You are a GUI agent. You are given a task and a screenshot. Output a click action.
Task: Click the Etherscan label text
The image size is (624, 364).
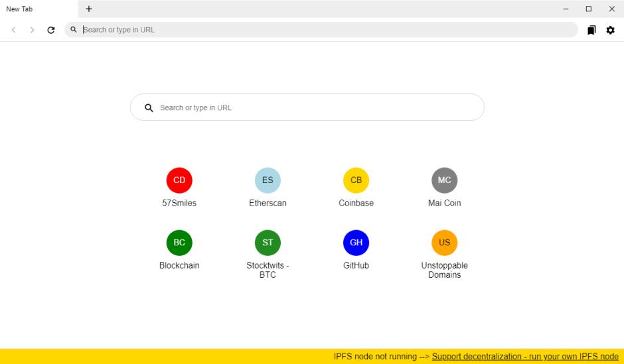[x=268, y=203]
